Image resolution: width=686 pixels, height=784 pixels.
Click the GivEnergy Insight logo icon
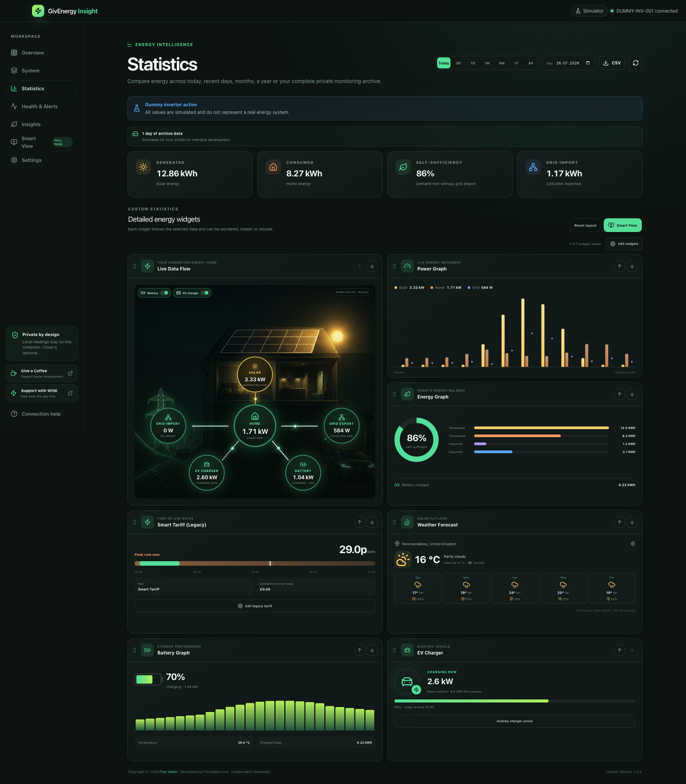click(x=38, y=11)
